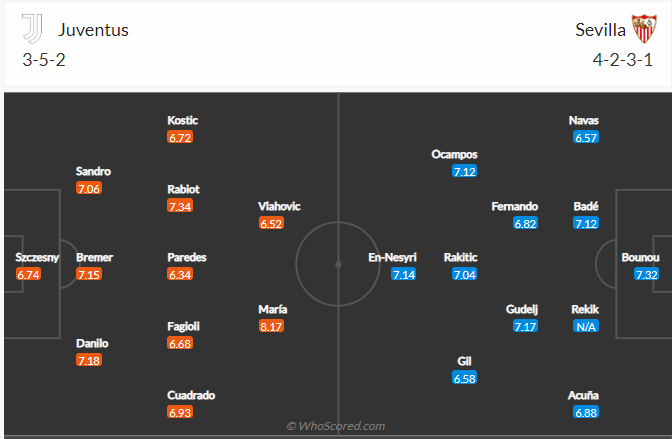Select player Cuadrado's name
Screen dimensions: 672x439
tap(191, 395)
